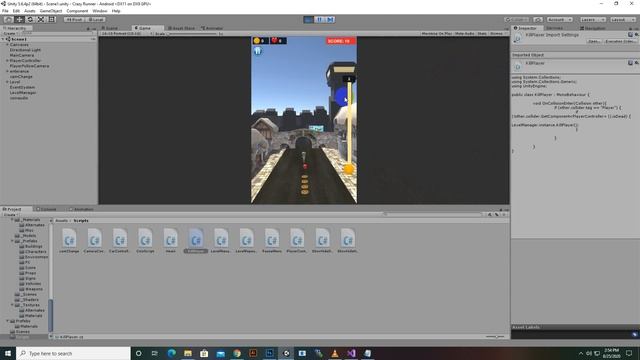Screen dimensions: 640x360
Task: Switch to the Asset Store tab
Action: (182, 28)
